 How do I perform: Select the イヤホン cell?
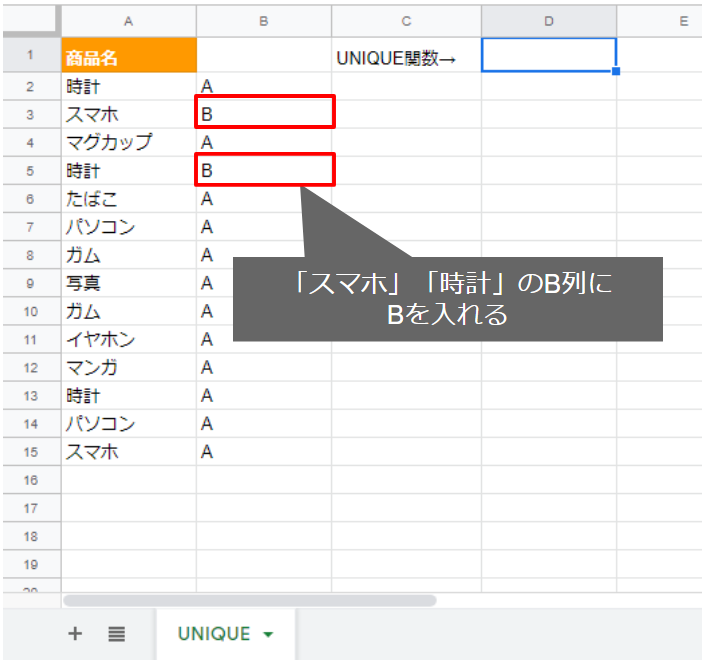click(x=129, y=339)
